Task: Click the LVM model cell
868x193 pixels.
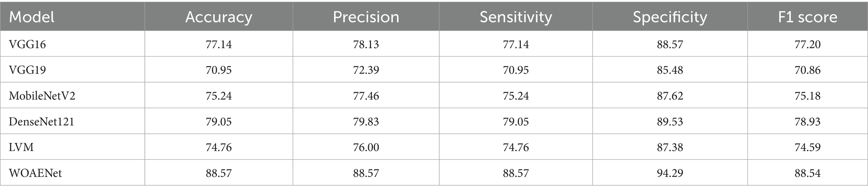Action: (21, 147)
